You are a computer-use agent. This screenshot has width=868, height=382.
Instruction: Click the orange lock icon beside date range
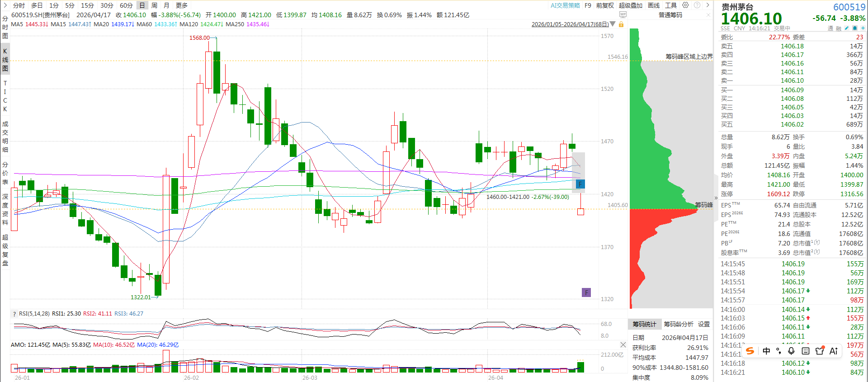point(621,24)
